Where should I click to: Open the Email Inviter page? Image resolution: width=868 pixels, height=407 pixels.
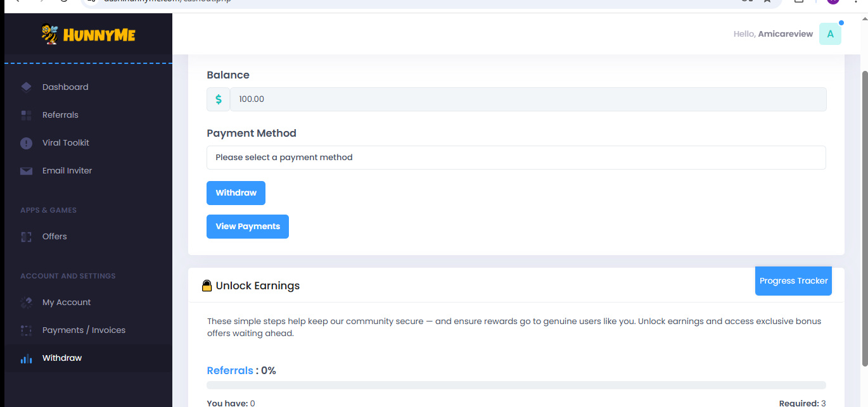[67, 171]
